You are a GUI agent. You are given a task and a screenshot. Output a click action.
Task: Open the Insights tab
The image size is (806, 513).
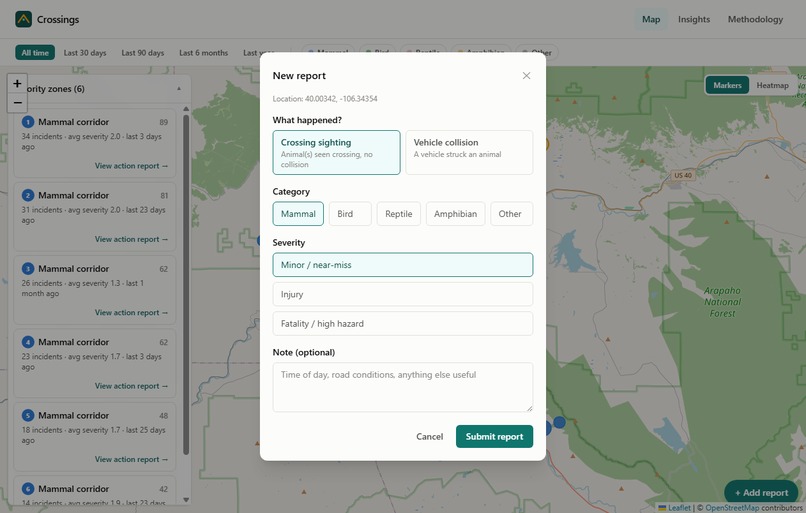pos(693,19)
